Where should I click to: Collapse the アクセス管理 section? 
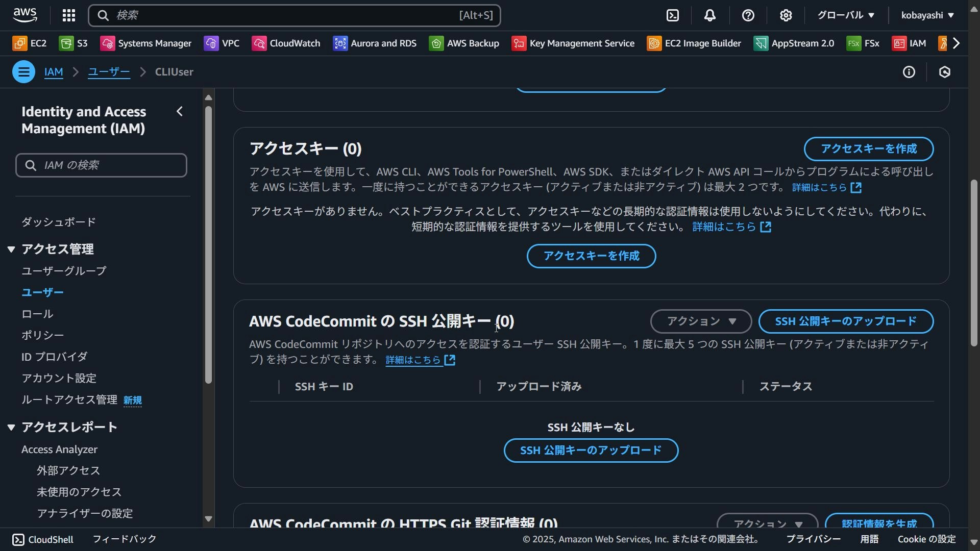(x=11, y=249)
